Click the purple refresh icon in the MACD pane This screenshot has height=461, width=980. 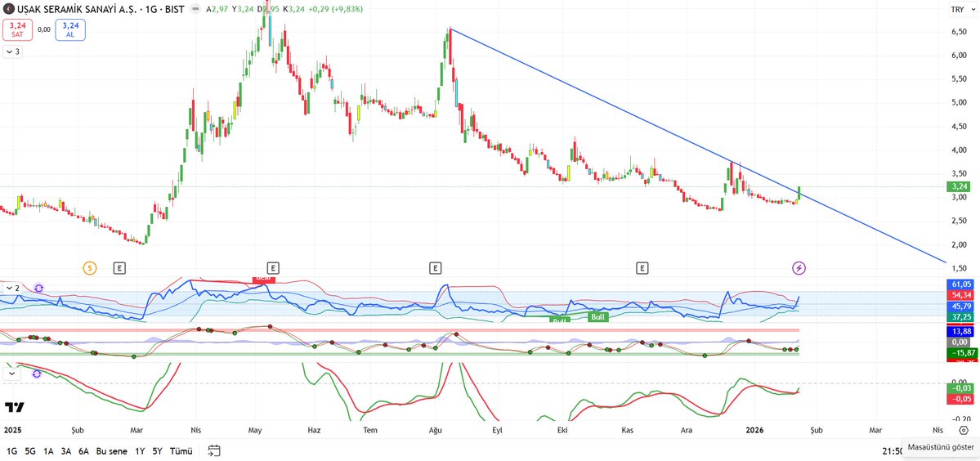pyautogui.click(x=37, y=373)
